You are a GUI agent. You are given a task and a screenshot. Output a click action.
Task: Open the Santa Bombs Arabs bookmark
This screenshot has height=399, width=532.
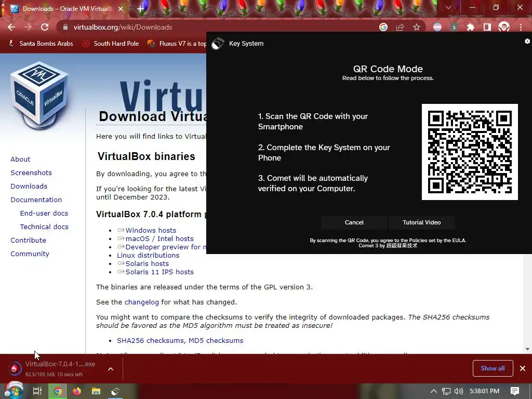[41, 44]
